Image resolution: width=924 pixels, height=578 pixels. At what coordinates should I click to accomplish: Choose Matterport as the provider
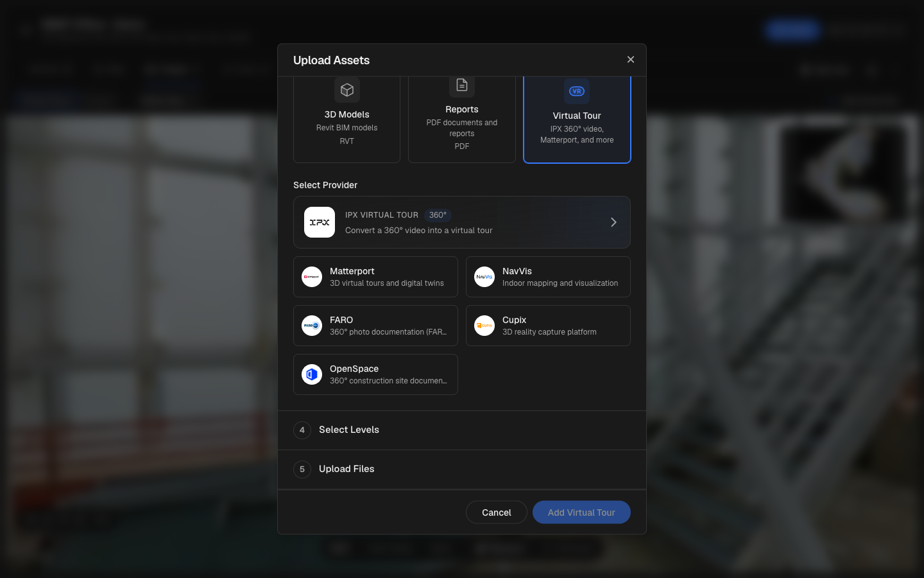(375, 277)
